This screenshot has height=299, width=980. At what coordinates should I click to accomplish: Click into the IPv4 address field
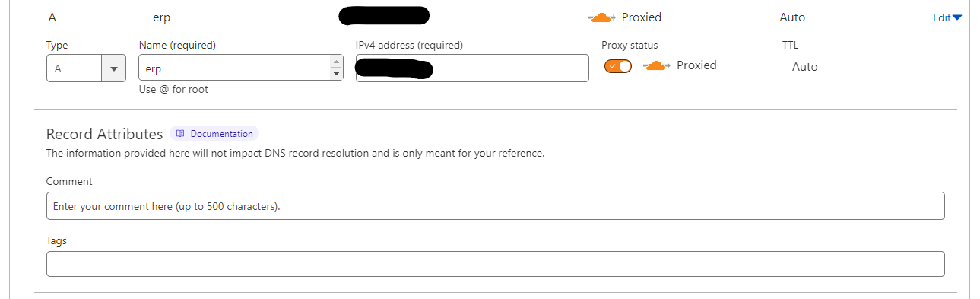click(472, 68)
